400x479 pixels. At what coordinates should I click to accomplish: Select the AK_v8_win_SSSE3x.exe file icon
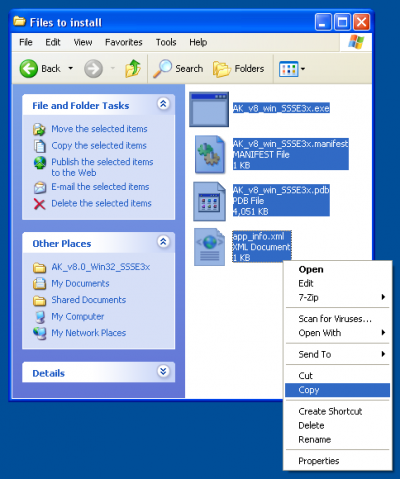pos(209,109)
